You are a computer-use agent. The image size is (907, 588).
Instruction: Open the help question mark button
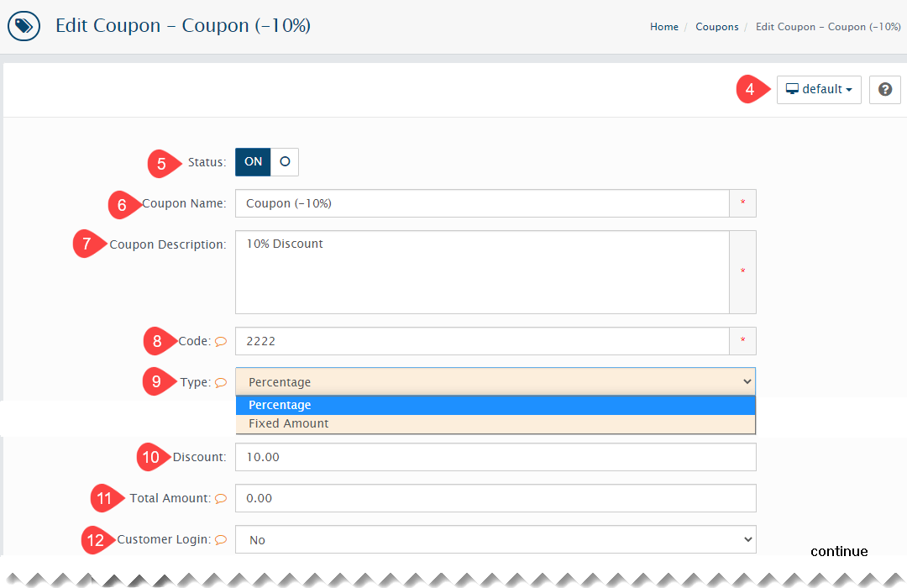[885, 89]
